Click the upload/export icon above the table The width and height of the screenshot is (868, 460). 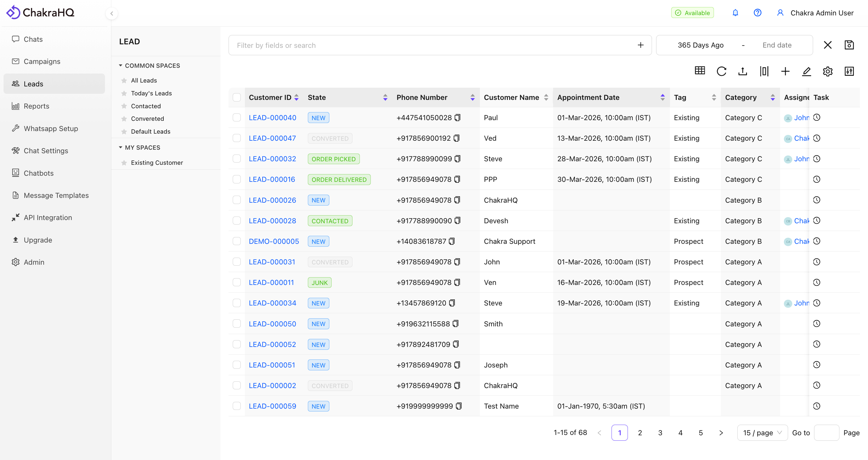click(x=743, y=71)
